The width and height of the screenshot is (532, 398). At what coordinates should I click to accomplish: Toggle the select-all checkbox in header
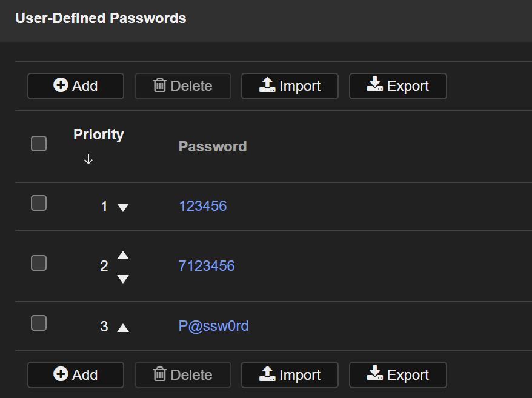point(39,144)
